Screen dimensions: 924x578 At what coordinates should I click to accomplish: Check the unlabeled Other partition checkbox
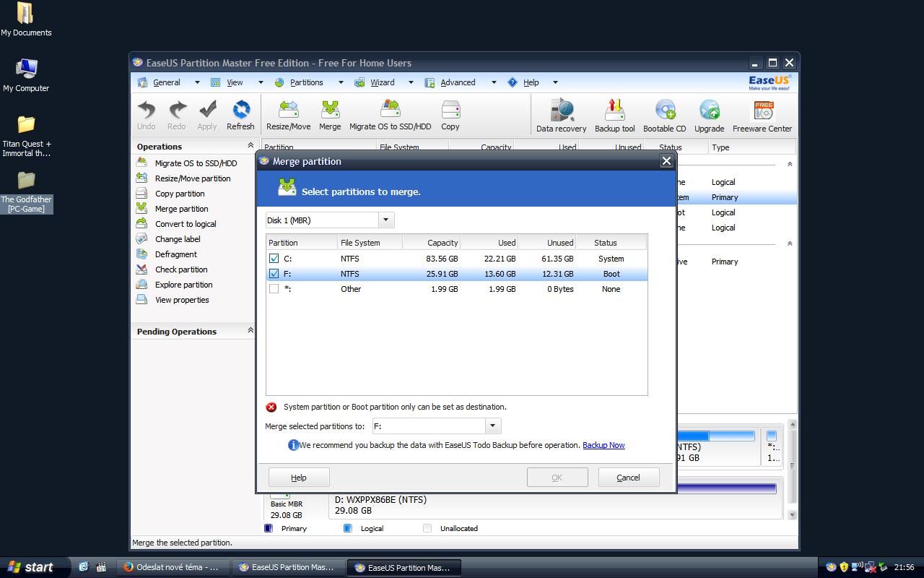[274, 289]
